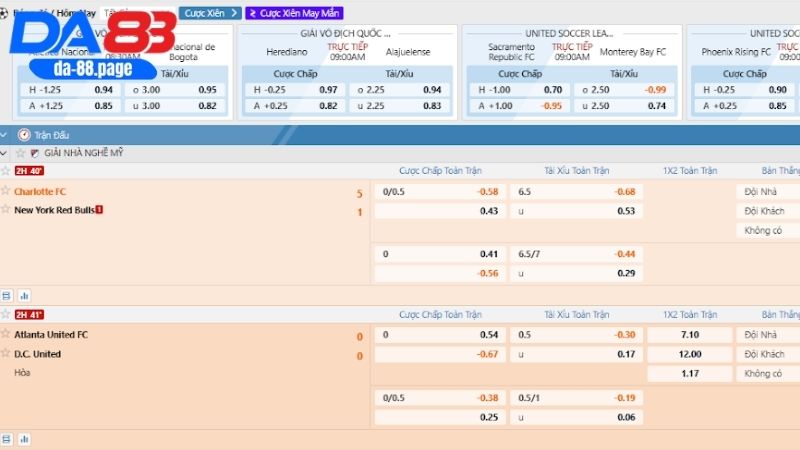
Task: Open statistics chart icon under Charlotte FC match
Action: (24, 295)
